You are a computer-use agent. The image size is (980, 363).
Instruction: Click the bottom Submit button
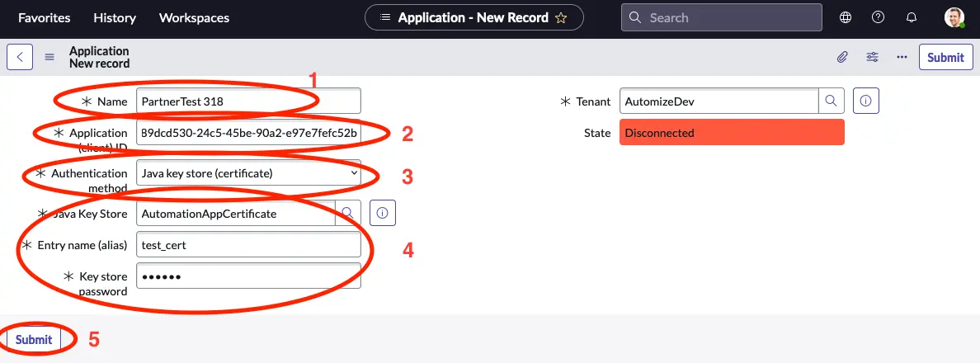click(x=34, y=340)
